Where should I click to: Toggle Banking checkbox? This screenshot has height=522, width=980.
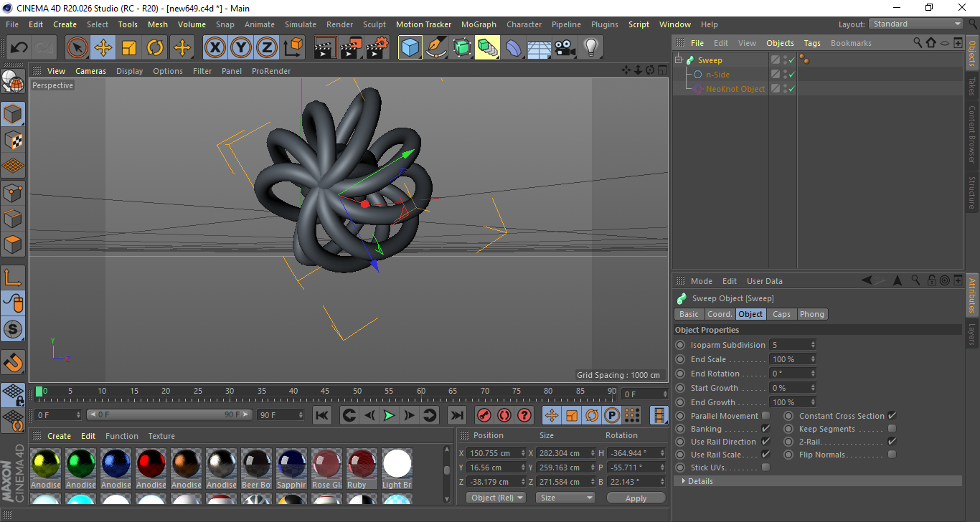[765, 429]
